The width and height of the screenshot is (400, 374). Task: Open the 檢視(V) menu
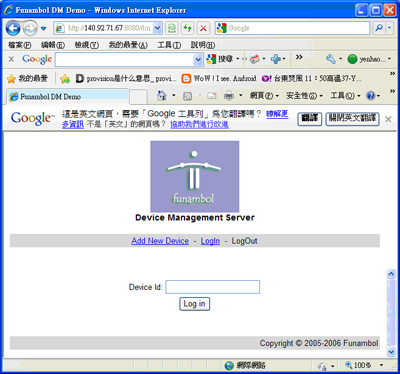pos(87,45)
